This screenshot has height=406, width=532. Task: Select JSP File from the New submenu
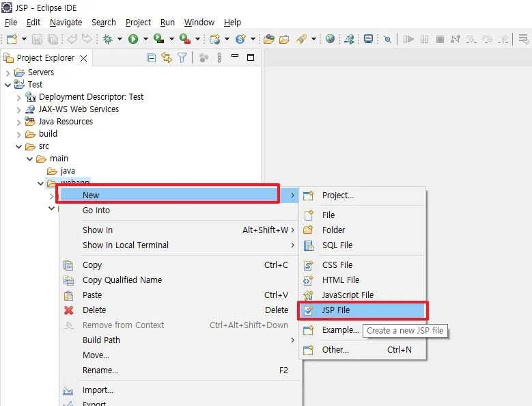336,310
